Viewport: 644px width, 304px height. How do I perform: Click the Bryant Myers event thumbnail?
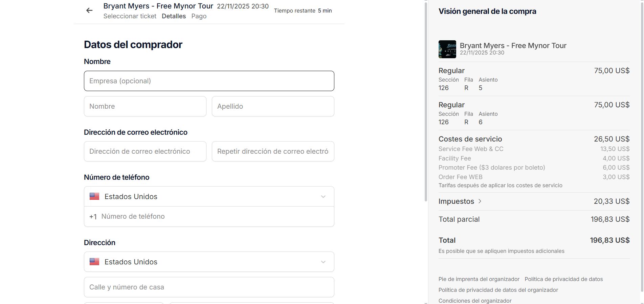point(447,49)
